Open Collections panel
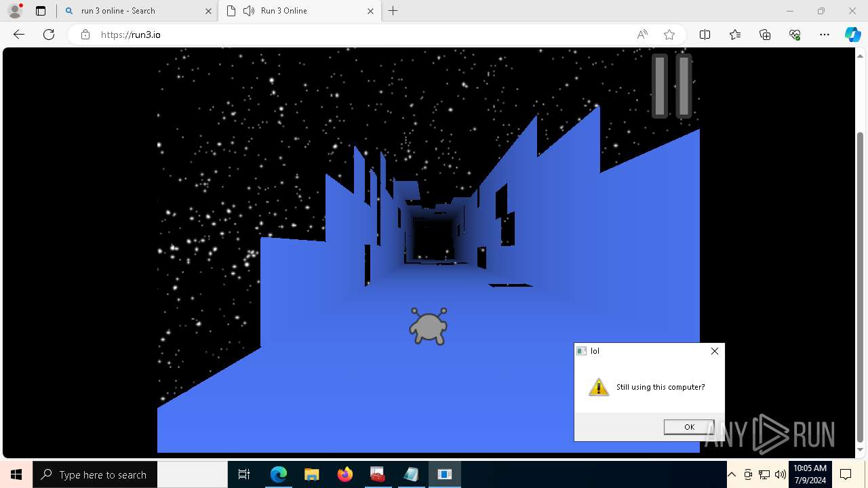Screen dimensions: 868x488 pos(765,35)
